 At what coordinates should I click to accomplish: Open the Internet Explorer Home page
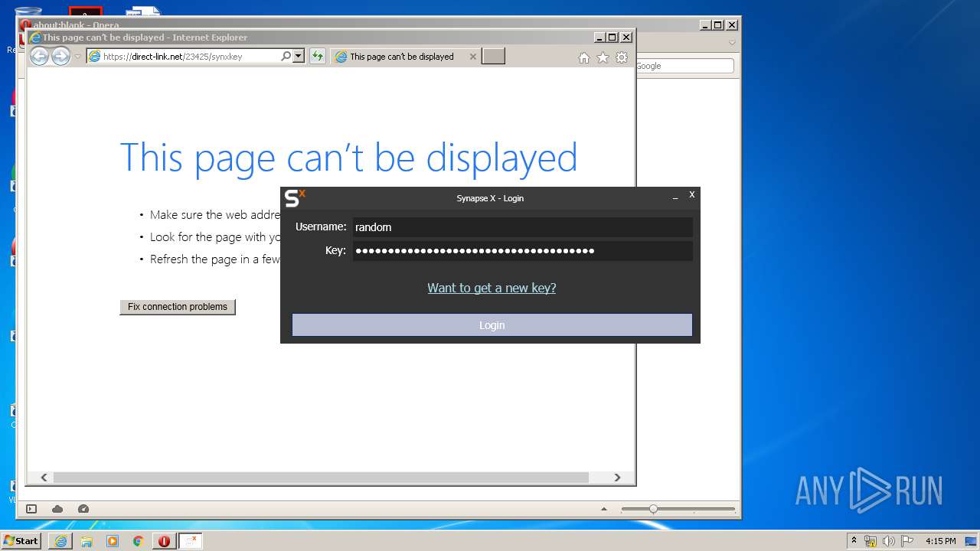click(x=584, y=57)
